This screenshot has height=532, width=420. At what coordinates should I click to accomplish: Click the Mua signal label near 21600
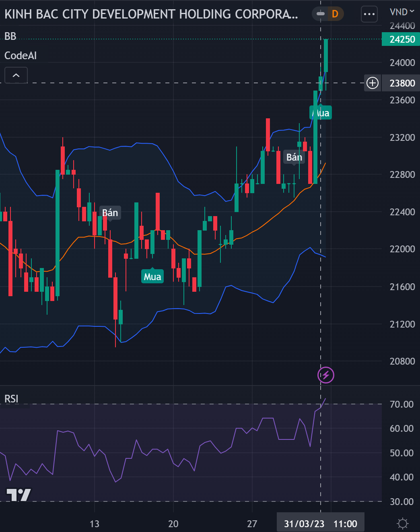[x=152, y=276]
